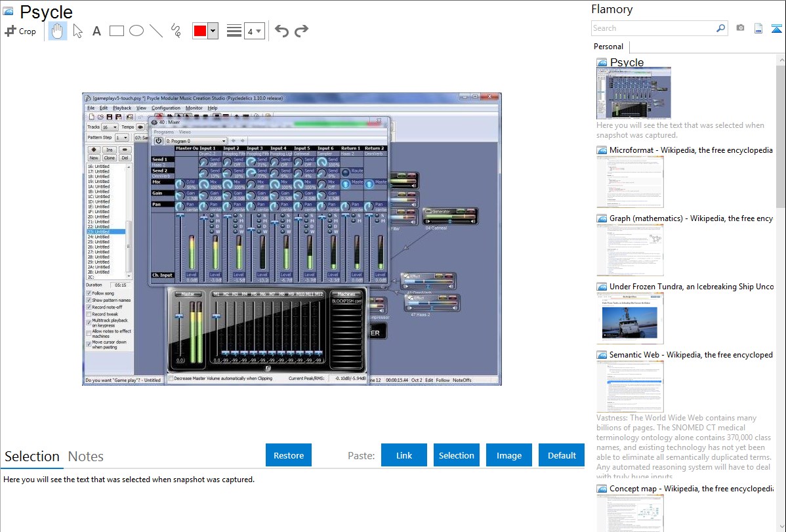
Task: Open Playback menu in Psycle window
Action: pyautogui.click(x=122, y=108)
